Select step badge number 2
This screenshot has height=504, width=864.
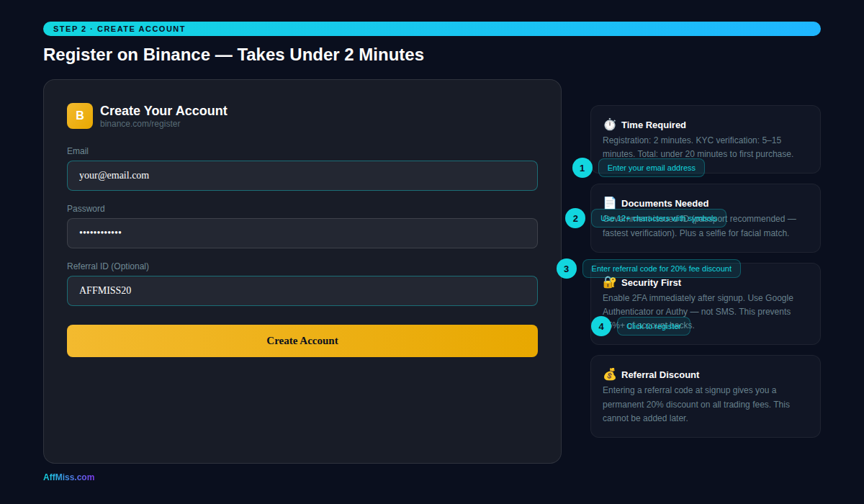pyautogui.click(x=575, y=218)
